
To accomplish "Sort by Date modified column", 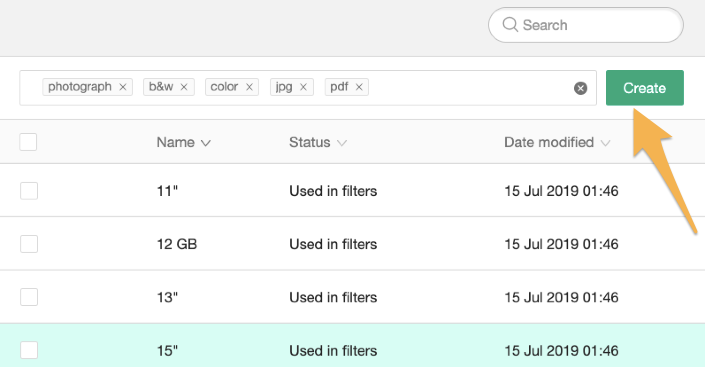I will 557,143.
